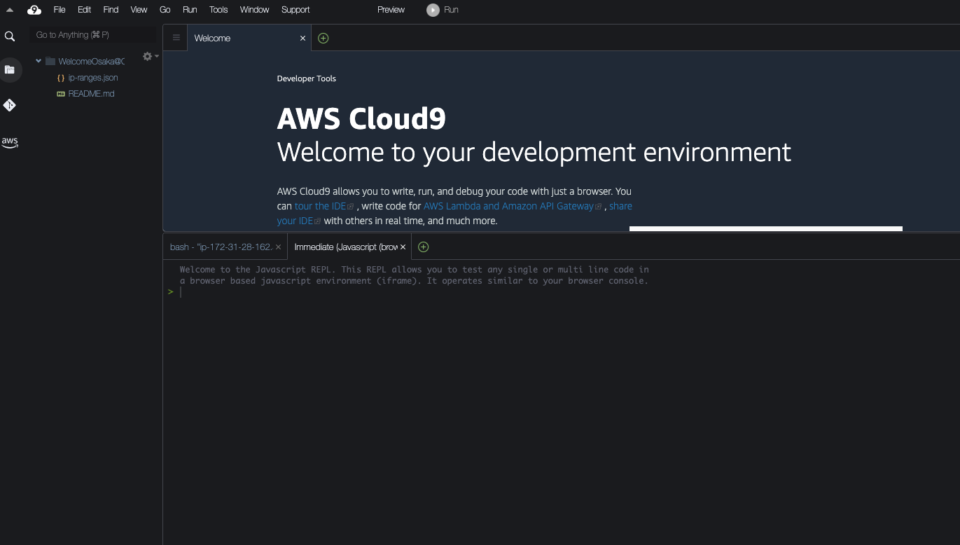Close the bash terminal tab
Image resolution: width=960 pixels, height=545 pixels.
pos(278,247)
